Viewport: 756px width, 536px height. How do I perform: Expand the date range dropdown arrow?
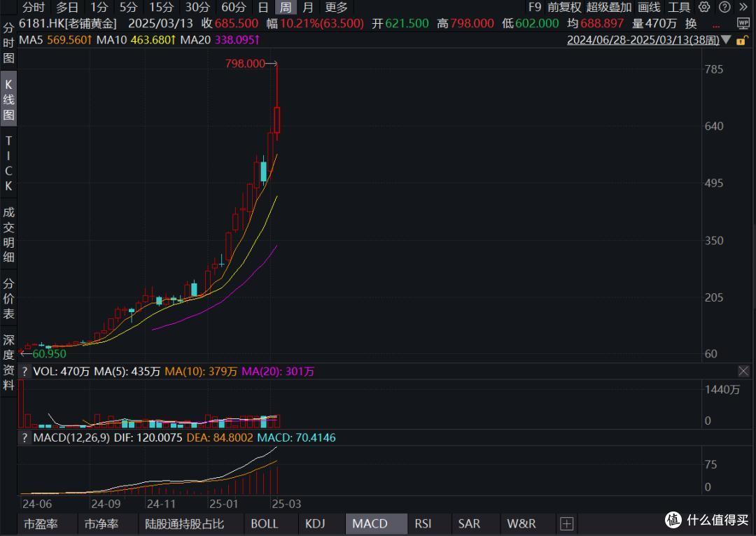[726, 40]
